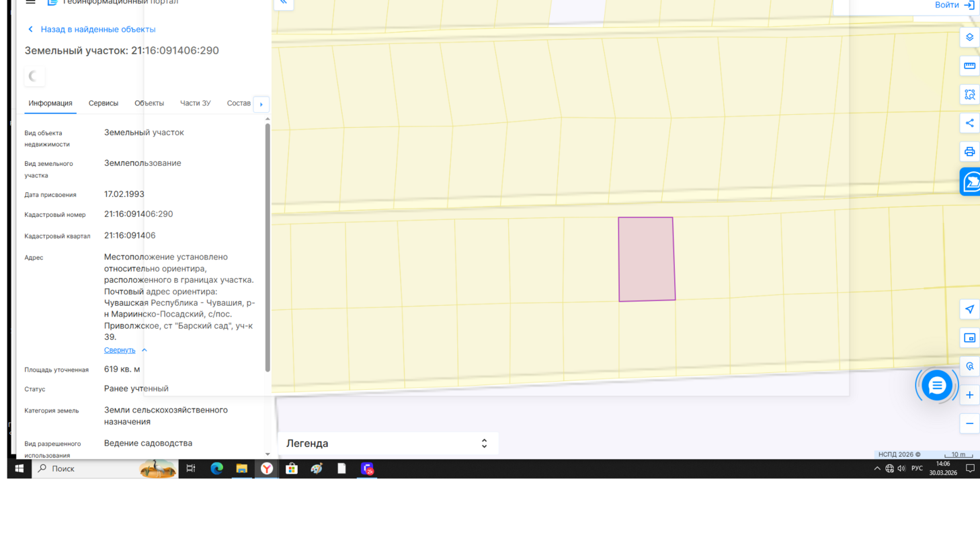This screenshot has height=551, width=980.
Task: Select the ruler measurement tool
Action: [x=969, y=66]
